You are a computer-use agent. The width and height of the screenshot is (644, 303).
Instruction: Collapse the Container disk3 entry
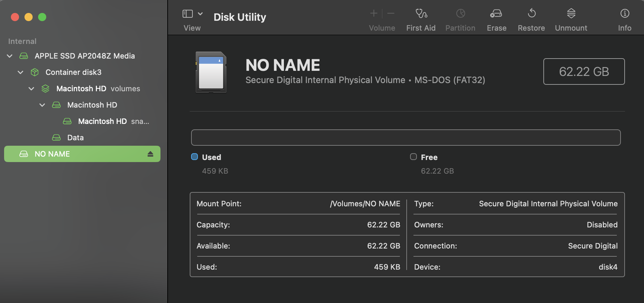pos(21,72)
